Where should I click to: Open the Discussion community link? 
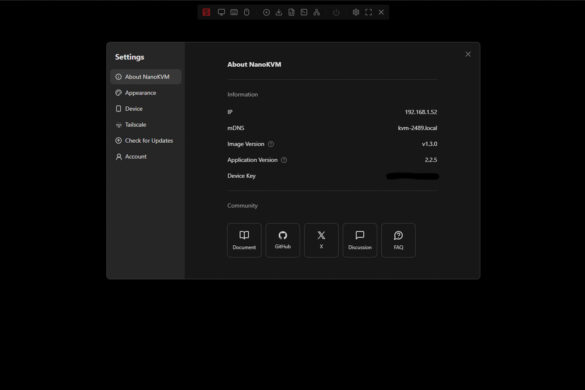coord(360,240)
